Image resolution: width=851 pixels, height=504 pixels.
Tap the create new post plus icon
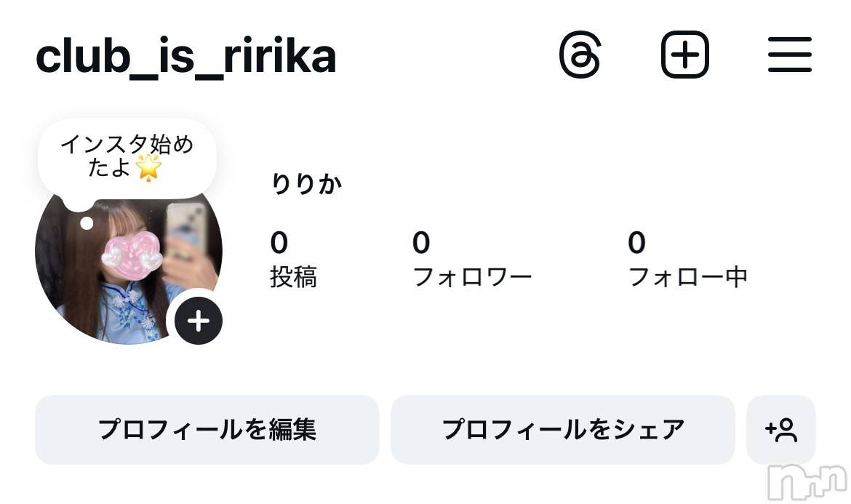click(684, 55)
